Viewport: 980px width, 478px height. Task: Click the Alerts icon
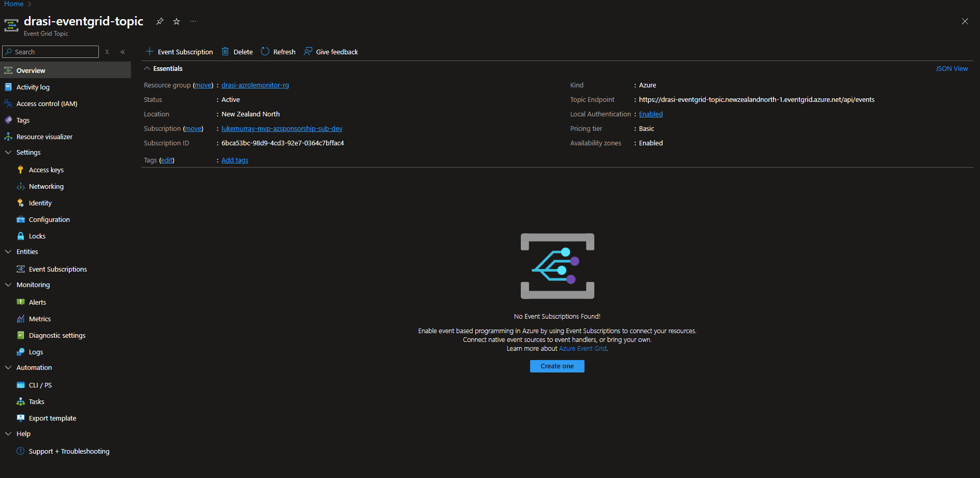21,302
